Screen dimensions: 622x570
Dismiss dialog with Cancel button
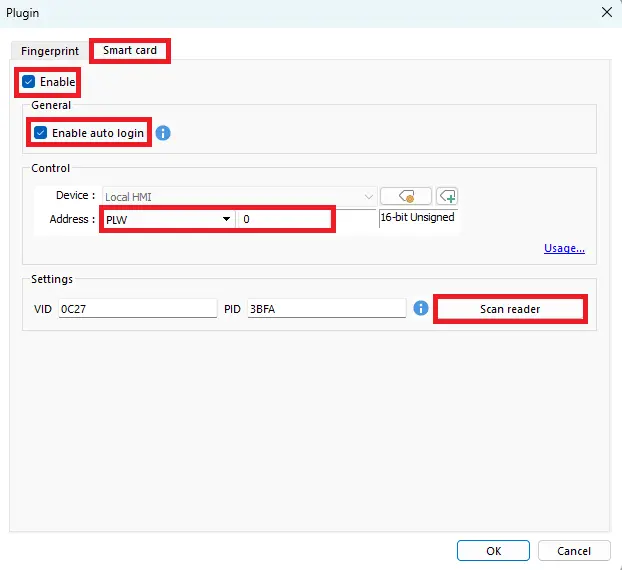point(574,551)
